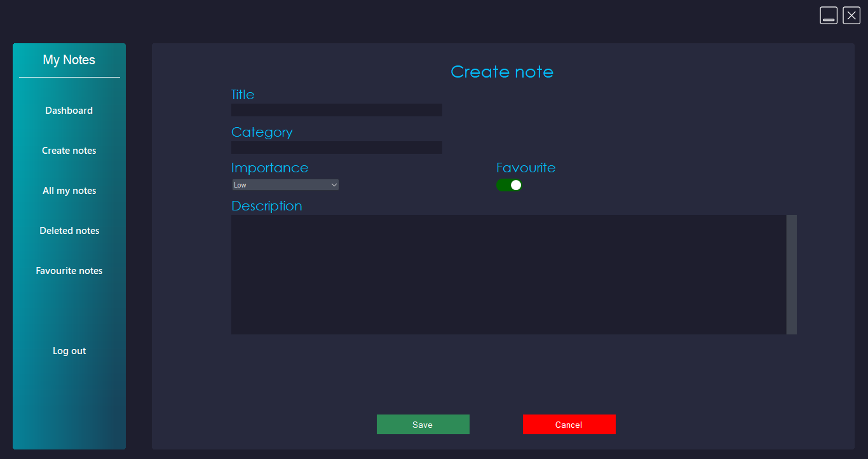The image size is (868, 459).
Task: Log out of the application
Action: (69, 351)
